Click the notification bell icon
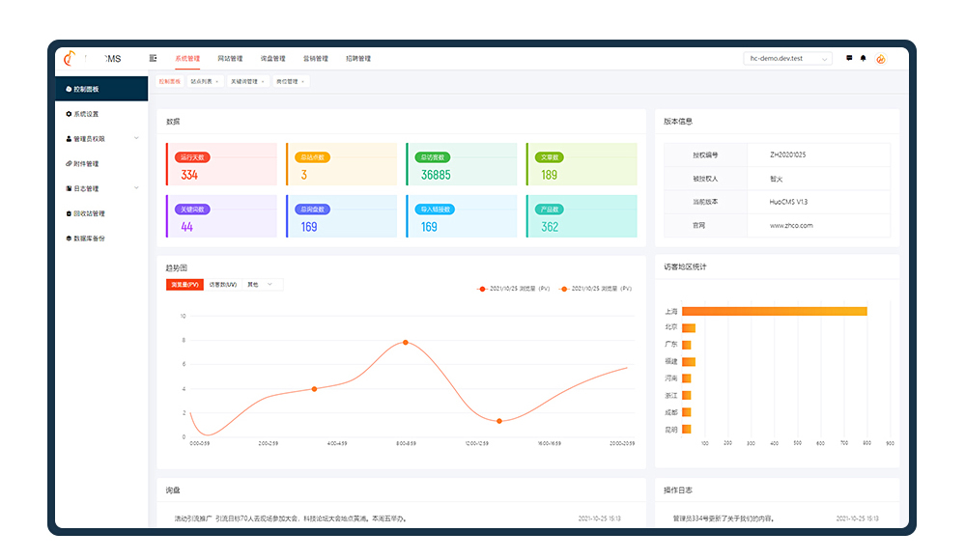This screenshot has height=560, width=965. (864, 58)
